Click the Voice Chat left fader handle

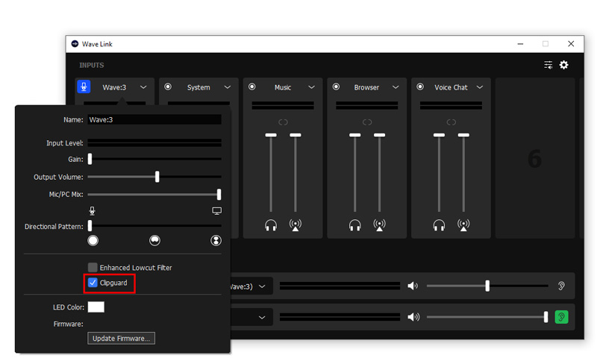(x=439, y=135)
